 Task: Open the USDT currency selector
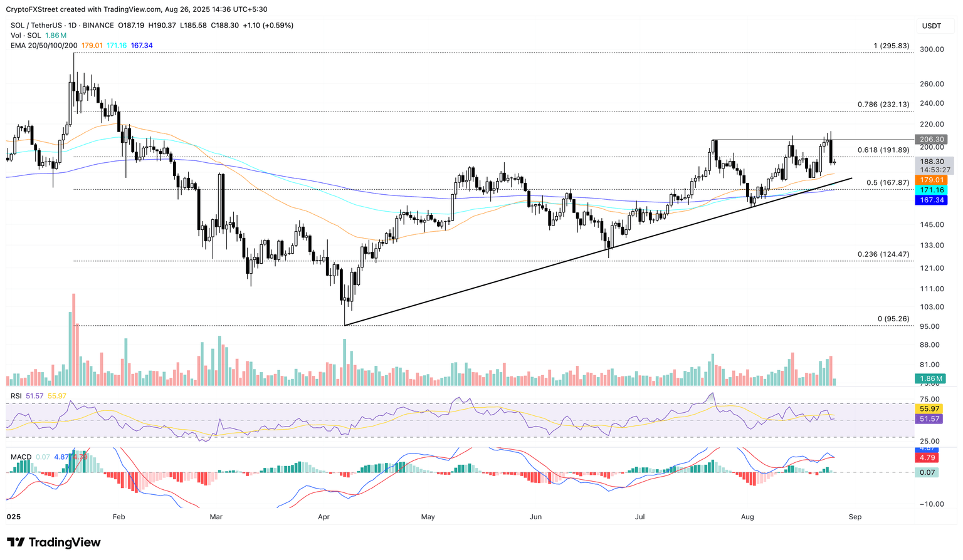pyautogui.click(x=931, y=26)
